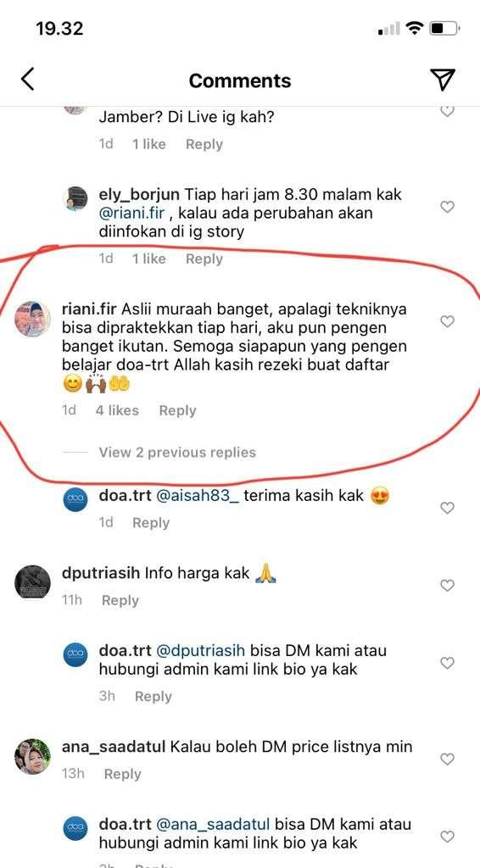Open ana_saadatul's profile avatar
This screenshot has width=480, height=868.
[32, 756]
